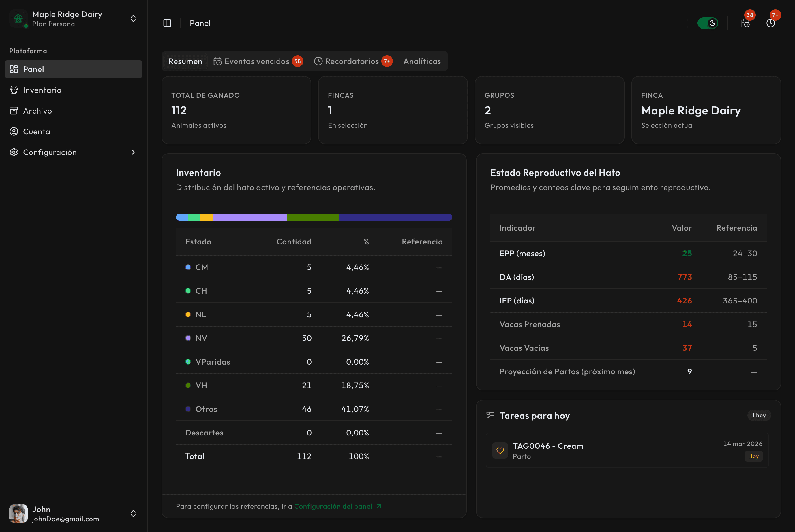Open the farm switcher chevrons at top
Screen dimensions: 795x532
point(133,19)
